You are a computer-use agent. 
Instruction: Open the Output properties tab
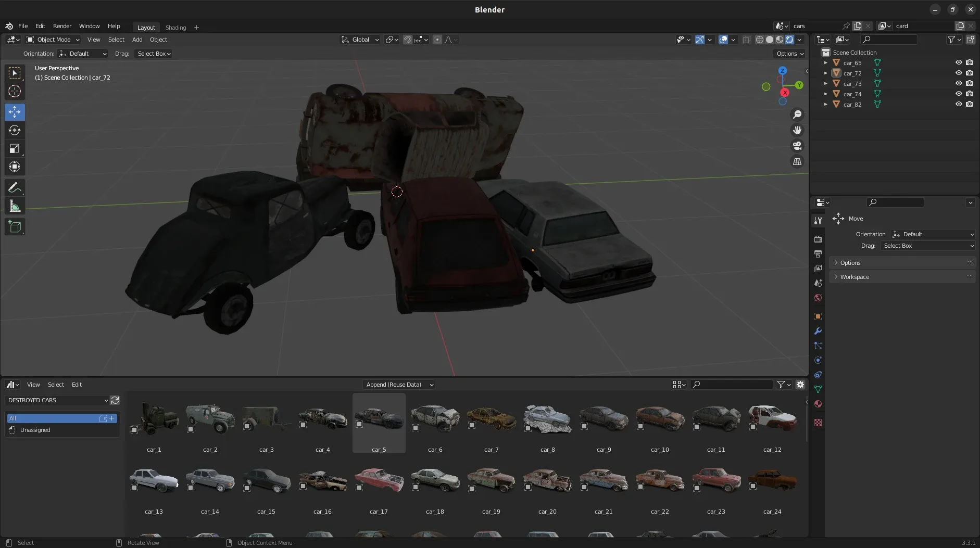[818, 253]
